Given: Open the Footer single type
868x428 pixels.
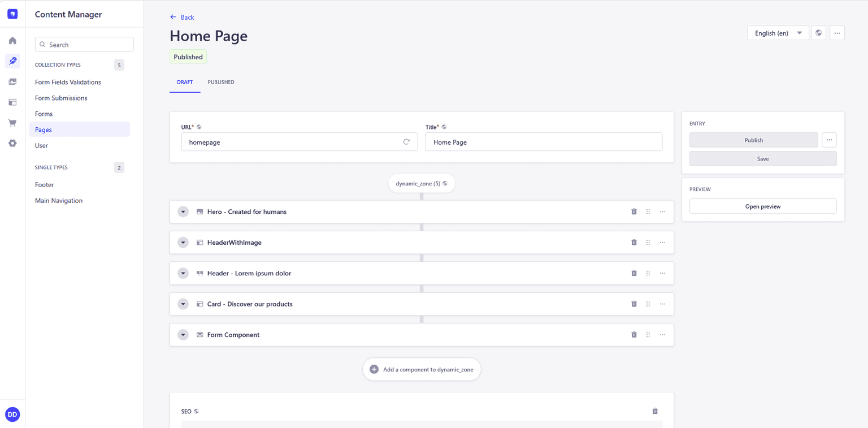Looking at the screenshot, I should [x=44, y=184].
